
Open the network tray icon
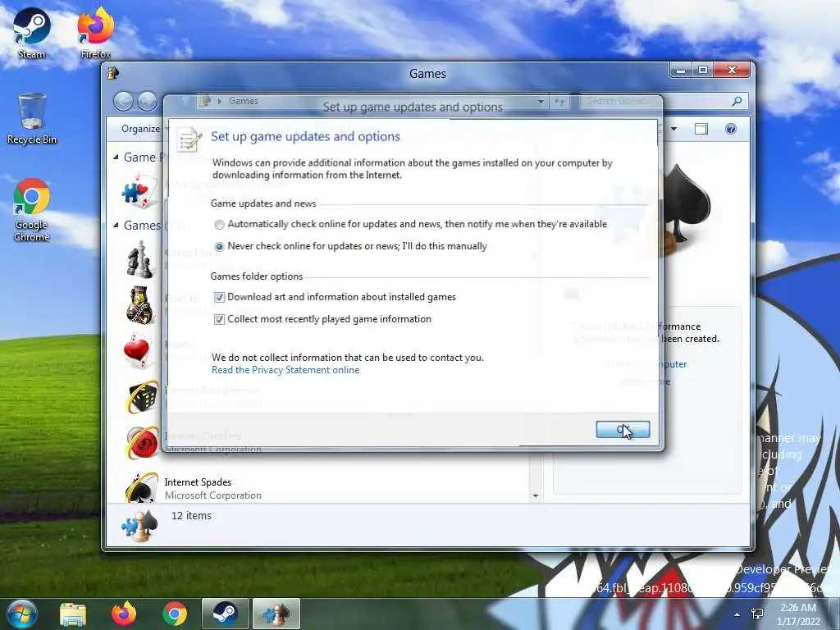(757, 614)
